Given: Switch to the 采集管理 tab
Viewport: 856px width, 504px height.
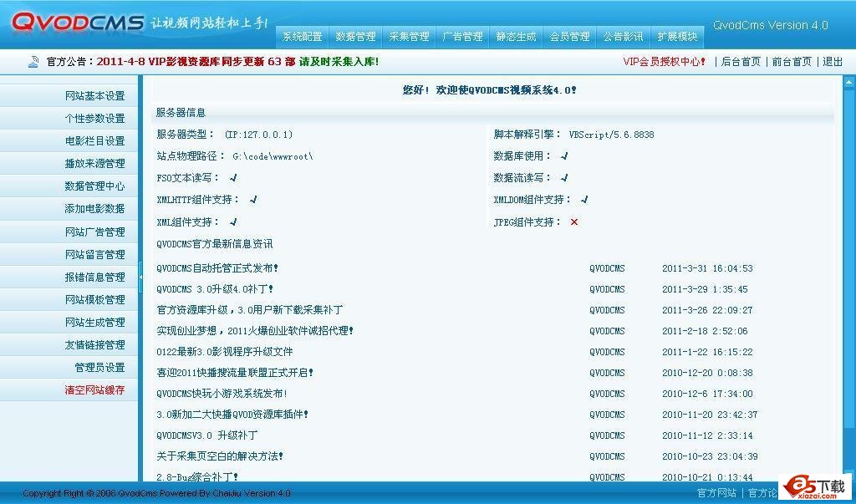Looking at the screenshot, I should click(409, 37).
